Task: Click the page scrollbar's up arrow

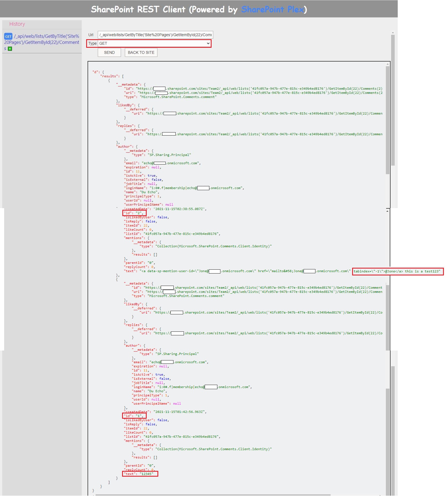Action: [393, 33]
